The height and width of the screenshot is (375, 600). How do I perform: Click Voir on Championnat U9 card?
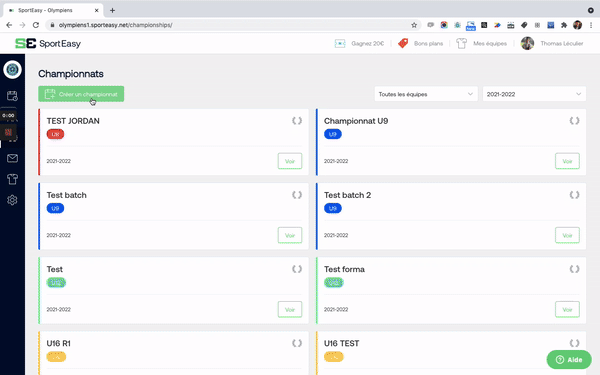coord(567,161)
